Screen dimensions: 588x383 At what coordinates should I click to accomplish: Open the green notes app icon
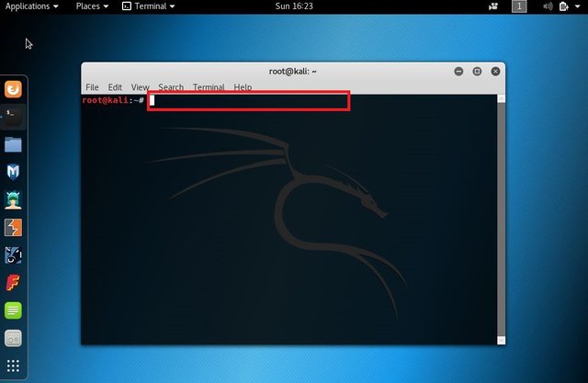(x=13, y=310)
